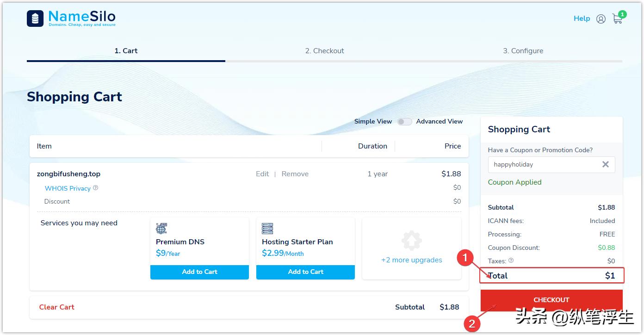Click the Advanced View label

440,121
